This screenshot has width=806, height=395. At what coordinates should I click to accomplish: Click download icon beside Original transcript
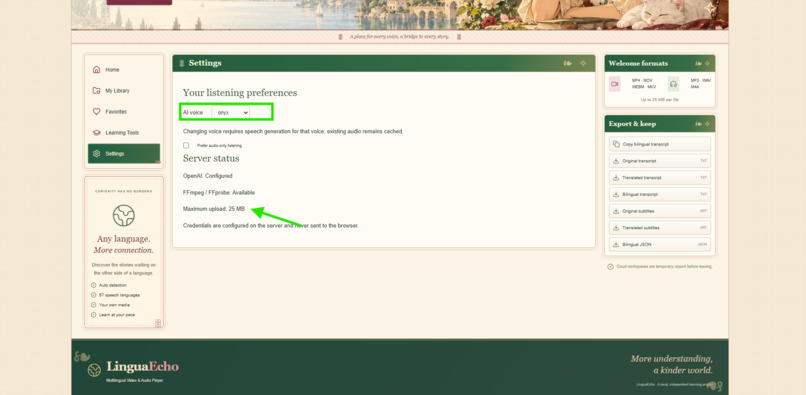(616, 161)
